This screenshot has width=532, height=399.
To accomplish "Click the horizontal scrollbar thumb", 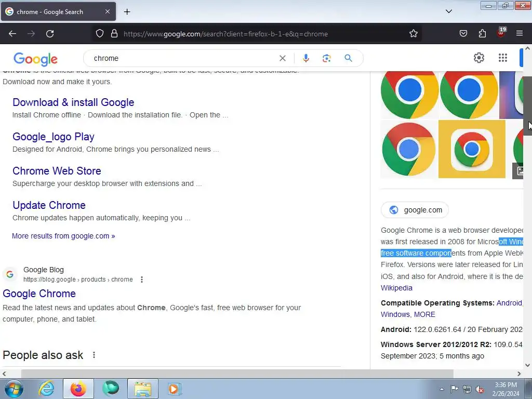I will 237,374.
